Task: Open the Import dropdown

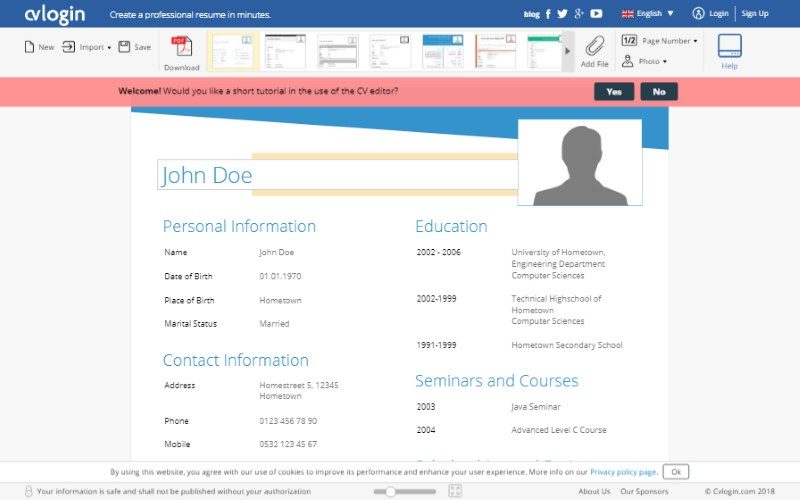Action: [86, 47]
